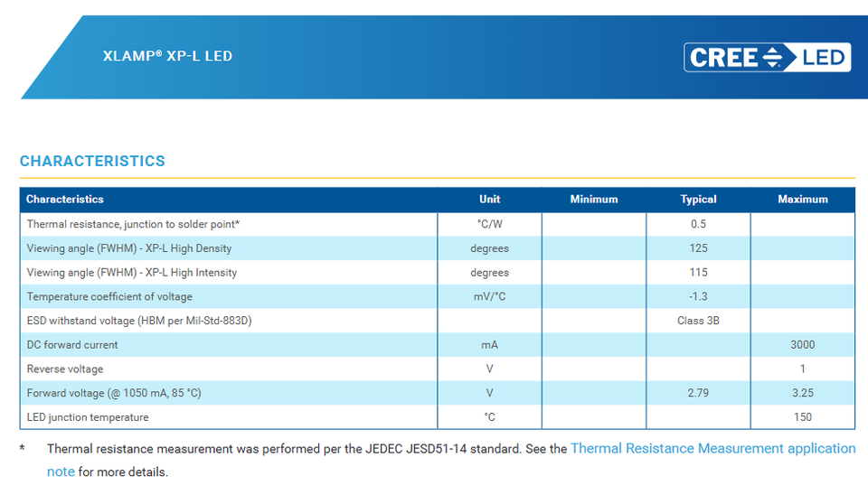The image size is (868, 495).
Task: Click the typical value 0.5
Action: tap(698, 224)
